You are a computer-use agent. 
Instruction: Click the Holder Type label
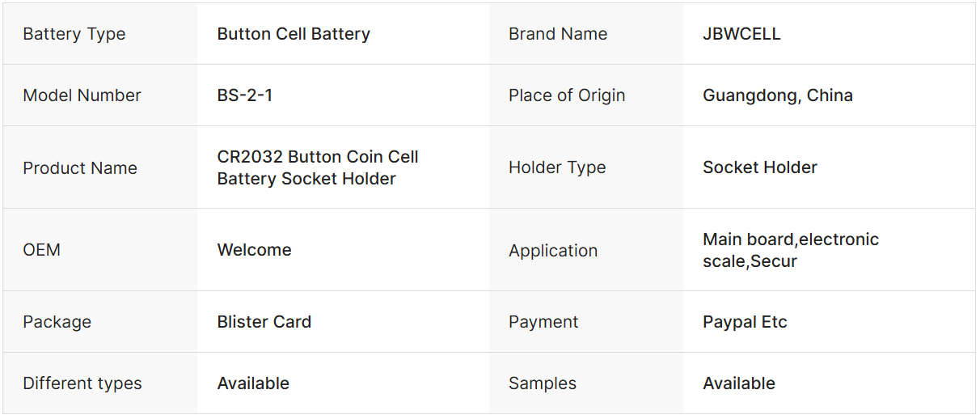[557, 167]
